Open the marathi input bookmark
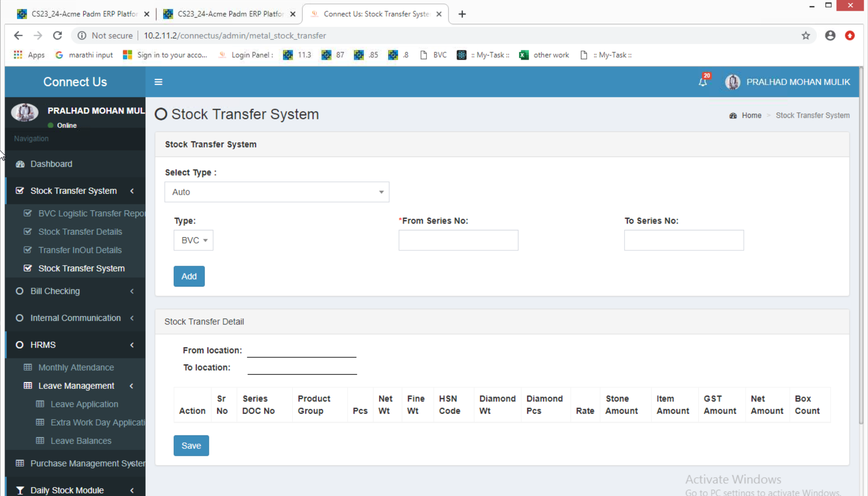 (x=84, y=55)
